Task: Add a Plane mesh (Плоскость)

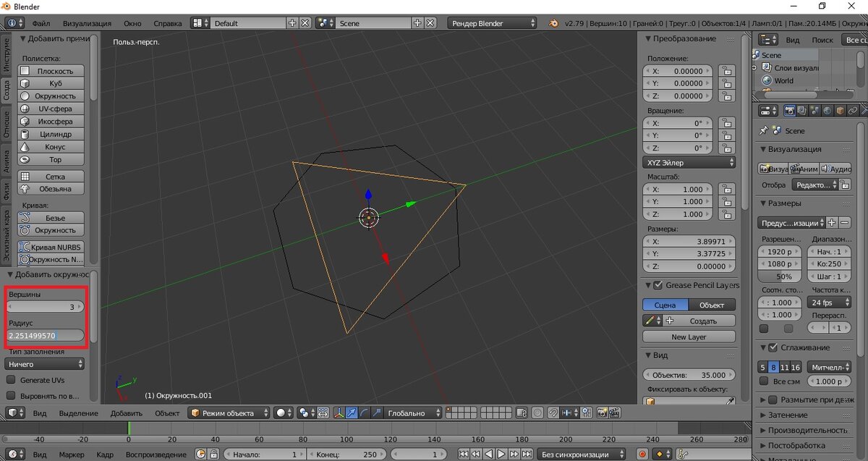Action: point(51,71)
